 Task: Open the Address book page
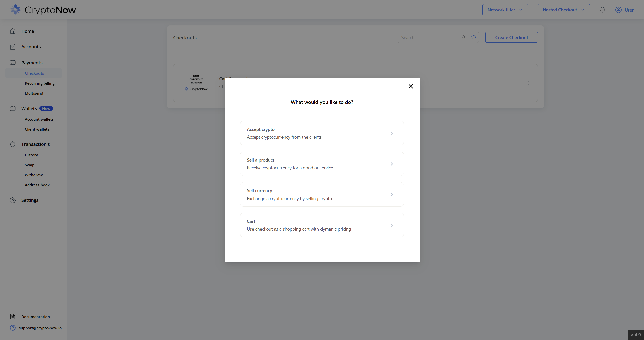(37, 185)
